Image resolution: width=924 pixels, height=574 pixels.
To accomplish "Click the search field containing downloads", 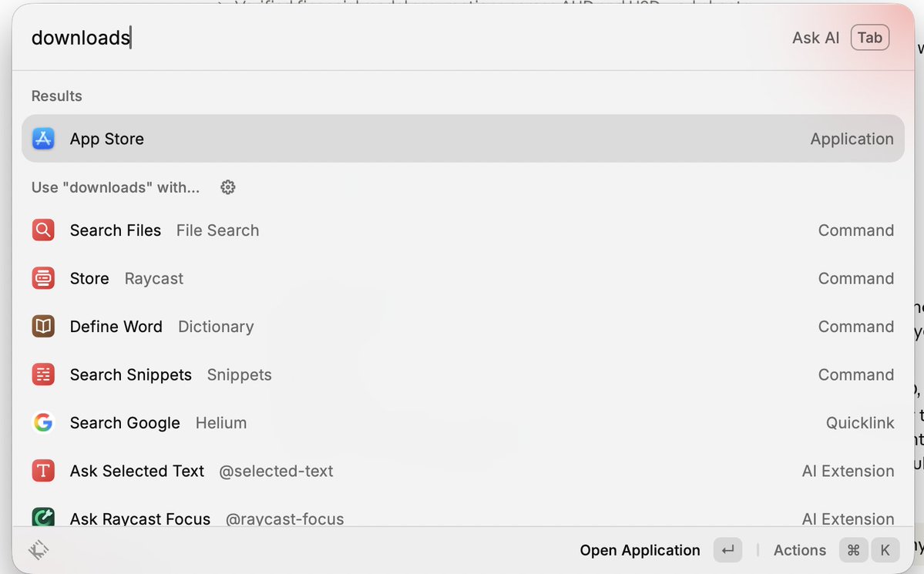I will (401, 38).
